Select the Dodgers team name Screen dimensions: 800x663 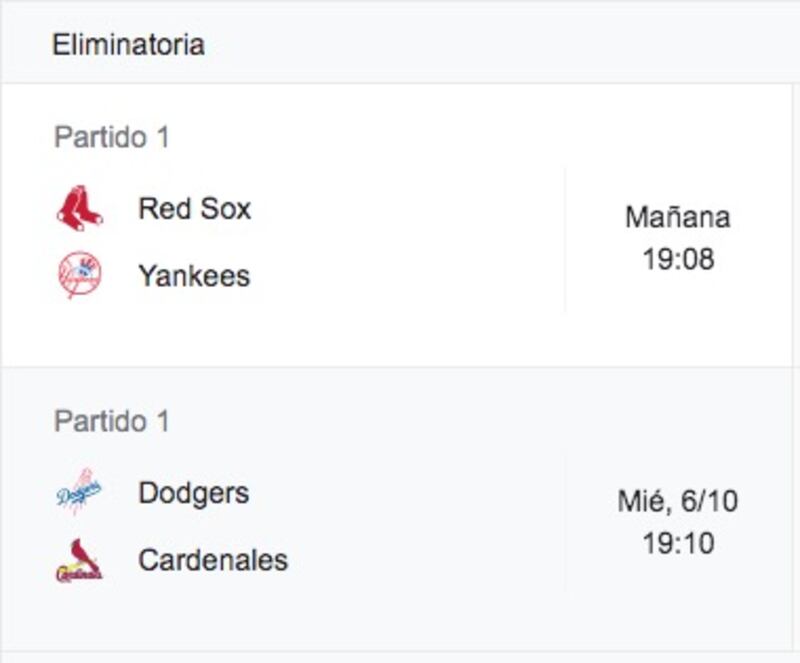[x=194, y=494]
